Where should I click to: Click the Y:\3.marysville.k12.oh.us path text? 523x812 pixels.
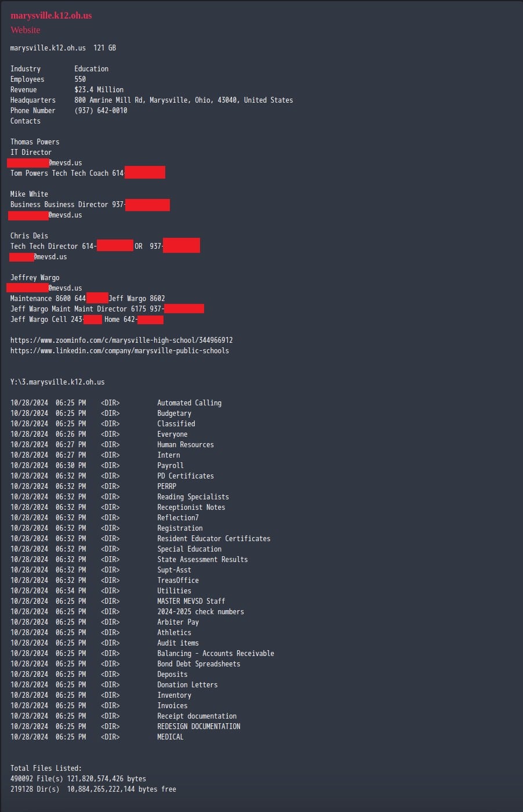tap(57, 382)
